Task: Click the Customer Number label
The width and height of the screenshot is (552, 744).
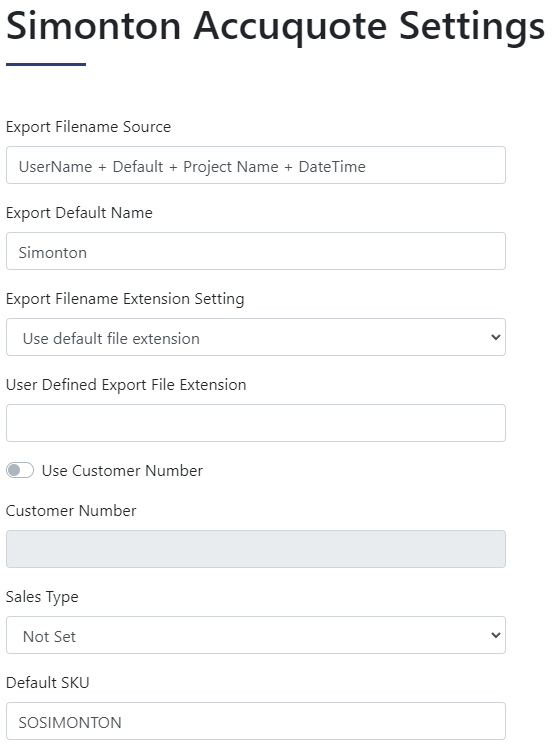Action: (71, 511)
